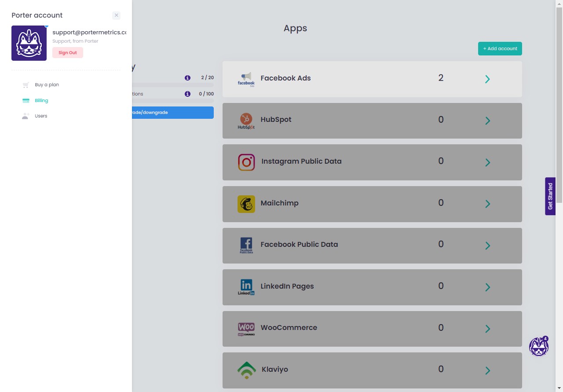Close the Porter account panel

[116, 15]
